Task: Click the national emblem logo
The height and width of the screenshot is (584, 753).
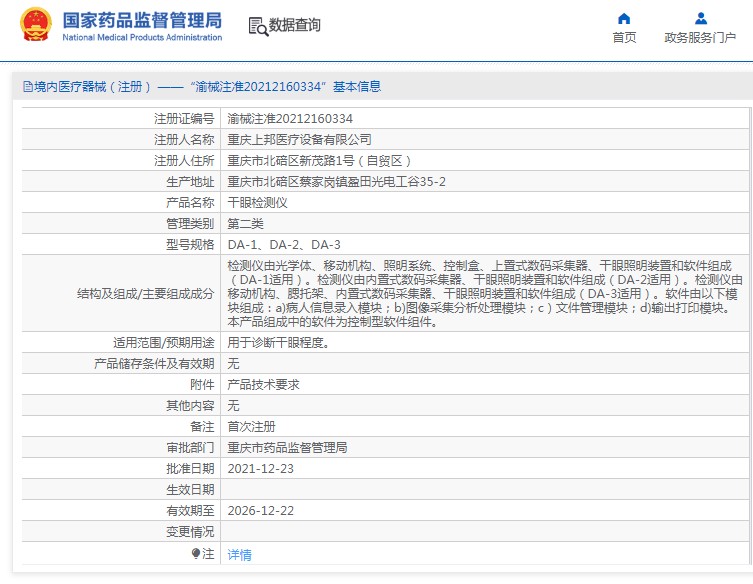Action: [36, 24]
